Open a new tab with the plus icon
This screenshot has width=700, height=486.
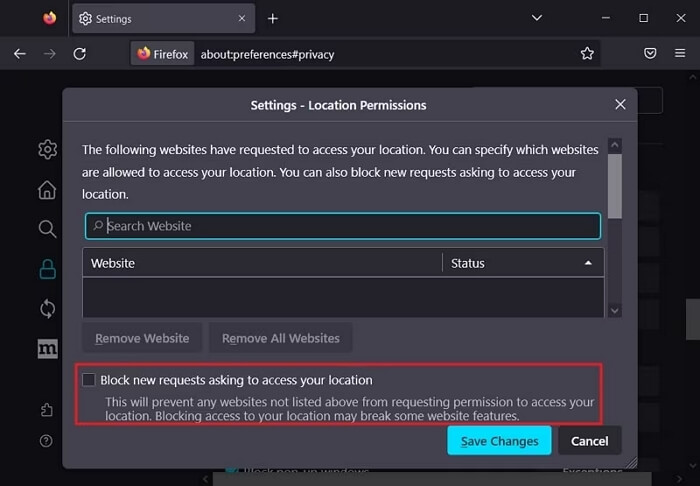click(273, 19)
